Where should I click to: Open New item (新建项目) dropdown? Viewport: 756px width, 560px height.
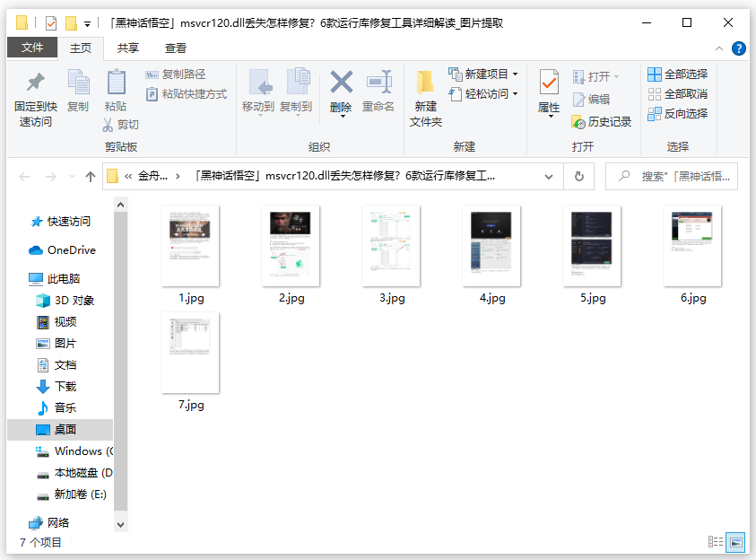[483, 74]
